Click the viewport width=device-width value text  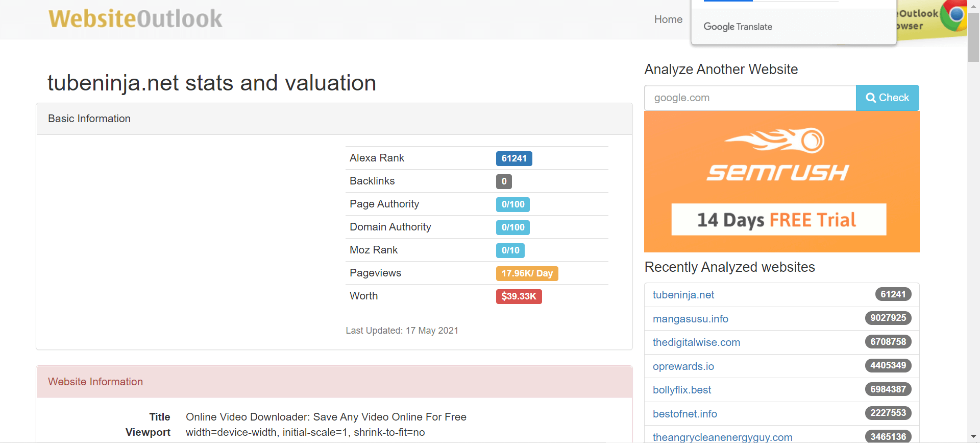point(305,432)
